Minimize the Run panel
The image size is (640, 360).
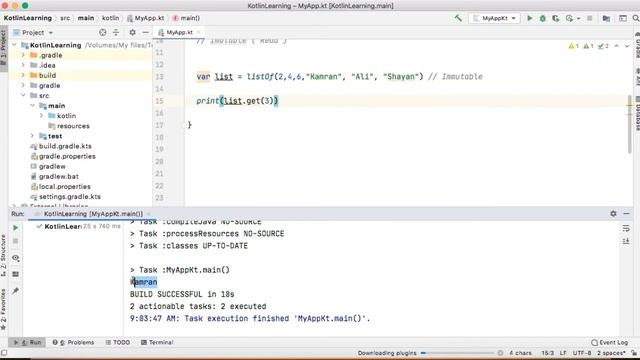click(627, 213)
